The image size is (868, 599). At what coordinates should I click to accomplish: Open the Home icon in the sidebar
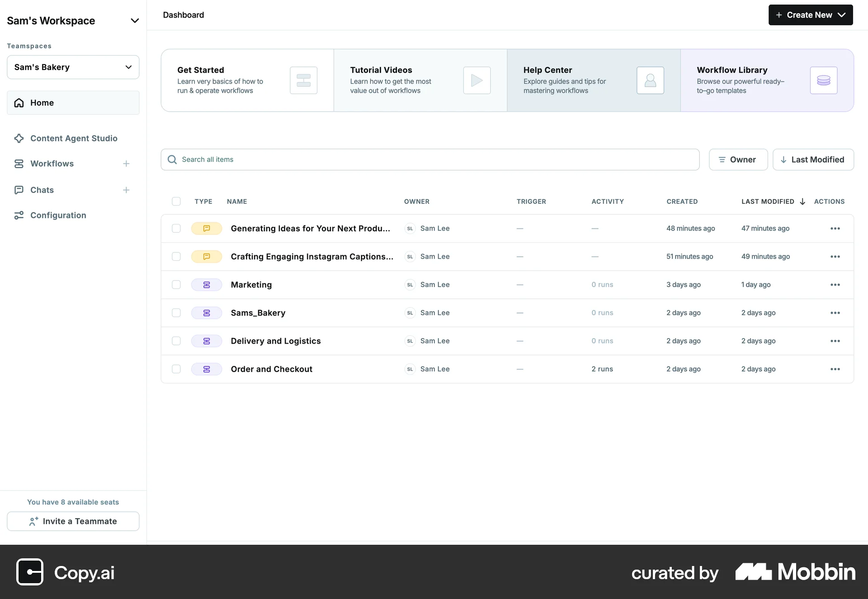click(x=19, y=103)
